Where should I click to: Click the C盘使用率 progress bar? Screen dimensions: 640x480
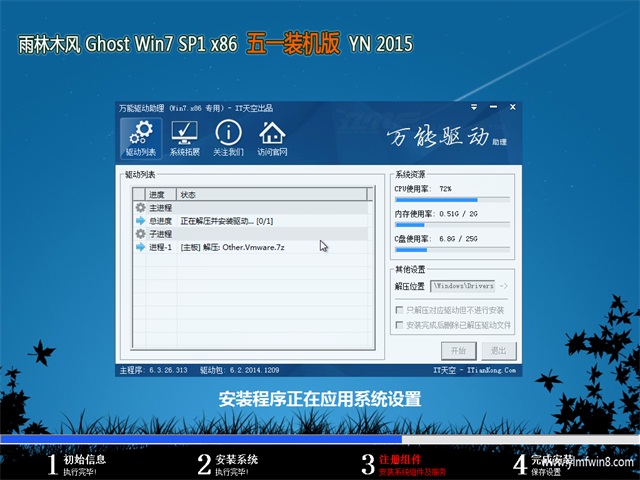pyautogui.click(x=452, y=250)
